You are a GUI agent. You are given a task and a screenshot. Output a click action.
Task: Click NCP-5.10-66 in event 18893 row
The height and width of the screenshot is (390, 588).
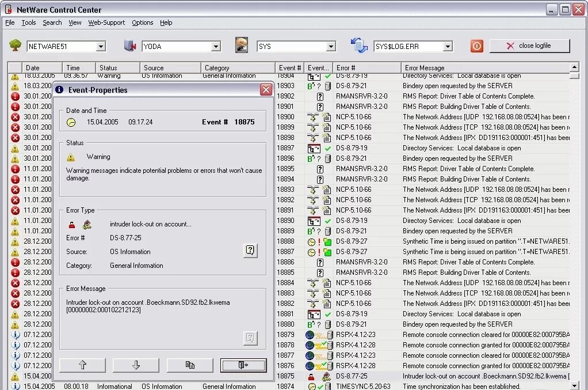click(354, 190)
